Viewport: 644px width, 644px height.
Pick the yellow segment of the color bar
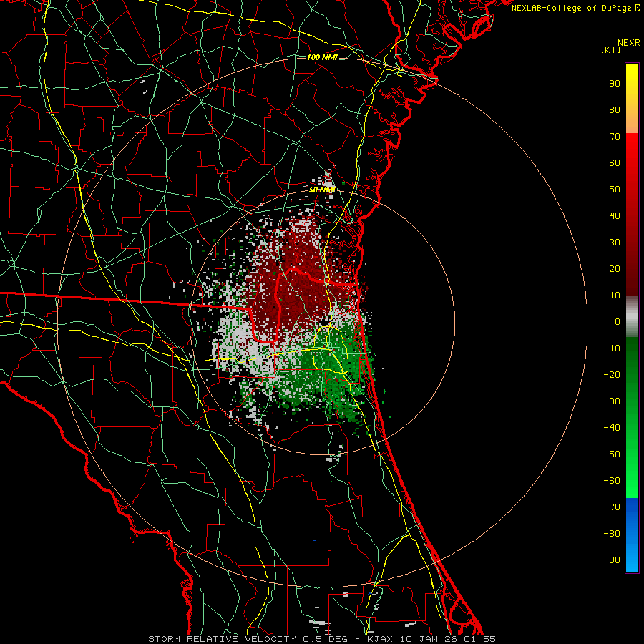632,82
